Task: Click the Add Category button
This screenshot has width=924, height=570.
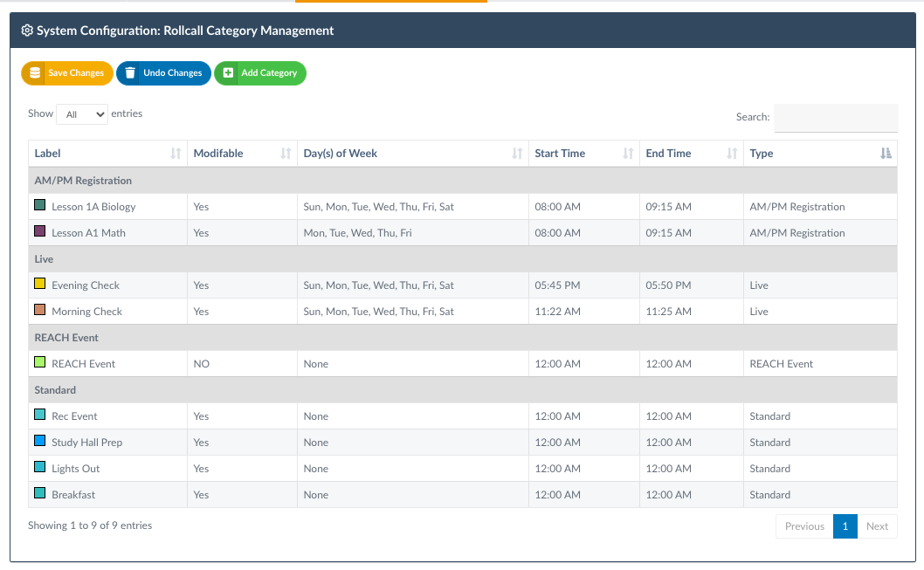Action: pyautogui.click(x=260, y=73)
